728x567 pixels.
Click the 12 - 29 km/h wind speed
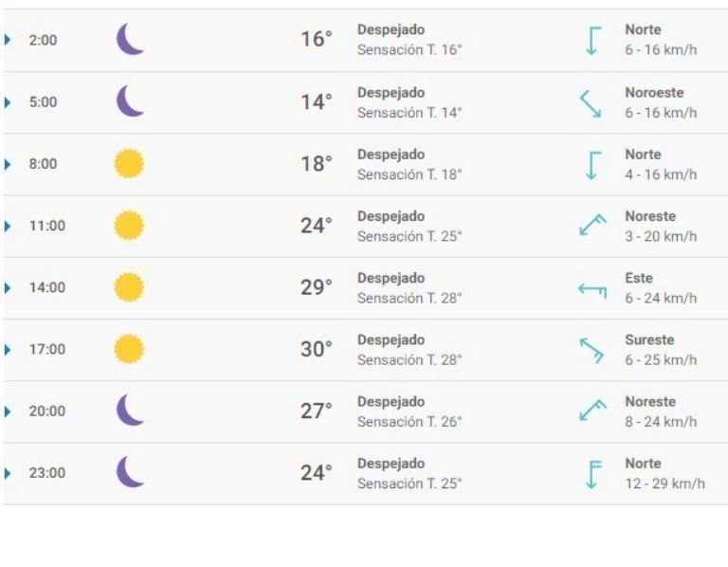click(x=664, y=484)
